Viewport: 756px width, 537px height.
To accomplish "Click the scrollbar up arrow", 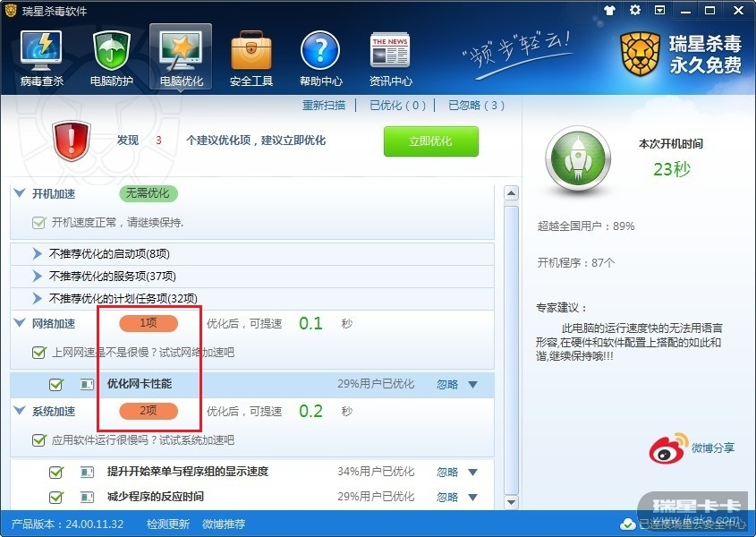I will point(511,194).
